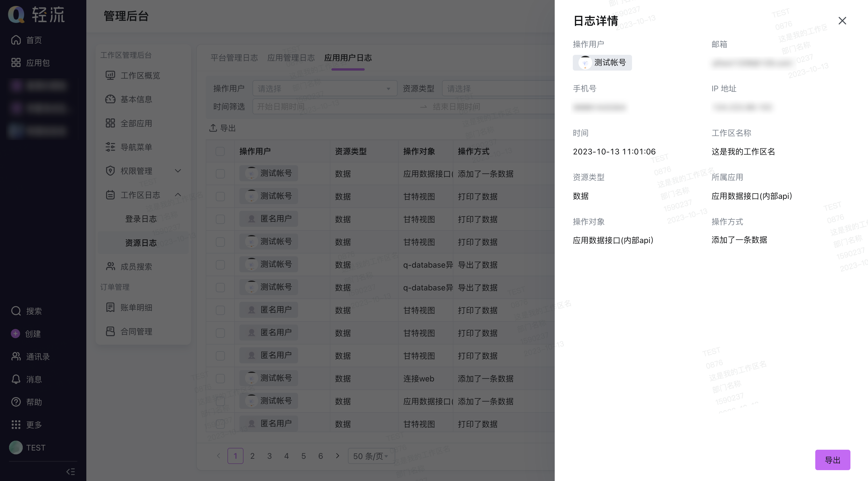Click 测试帐号 avatar chip in log details

point(602,63)
